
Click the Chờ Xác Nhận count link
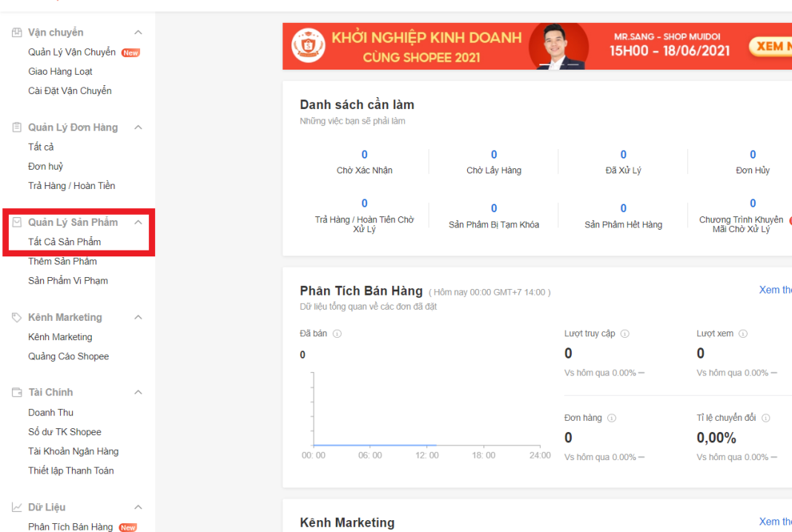(364, 155)
